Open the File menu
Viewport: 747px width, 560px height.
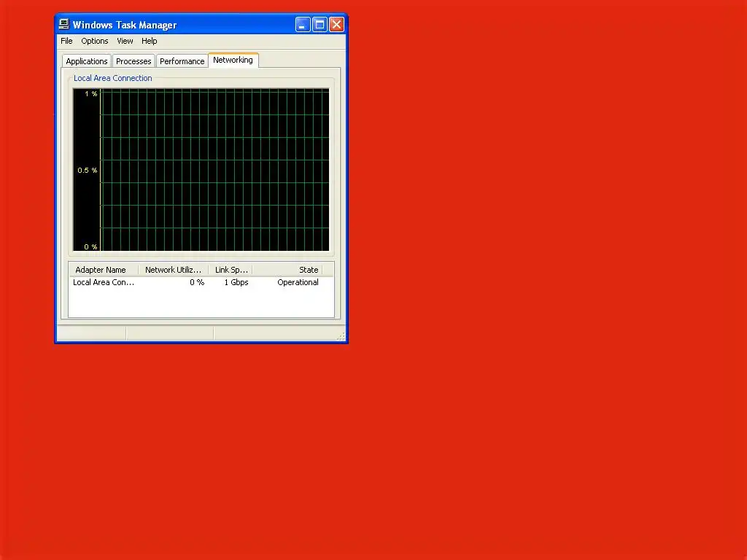(x=66, y=41)
